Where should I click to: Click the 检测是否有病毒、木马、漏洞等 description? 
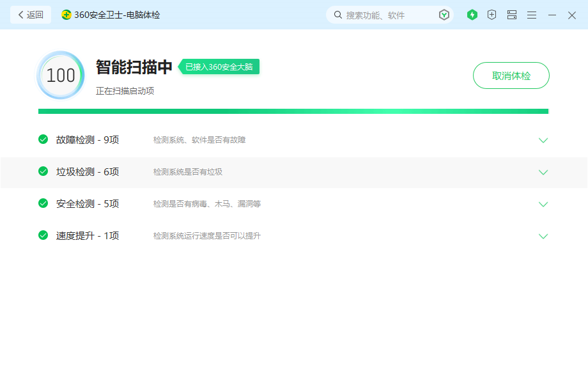pyautogui.click(x=207, y=203)
